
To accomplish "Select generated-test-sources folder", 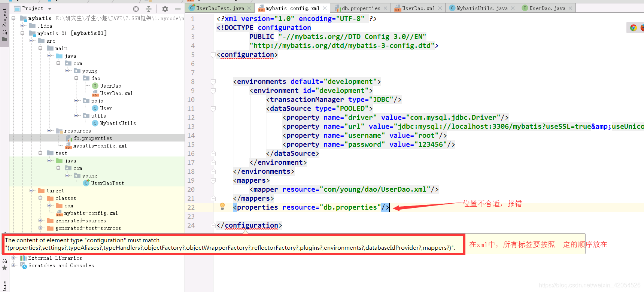I will [x=88, y=228].
